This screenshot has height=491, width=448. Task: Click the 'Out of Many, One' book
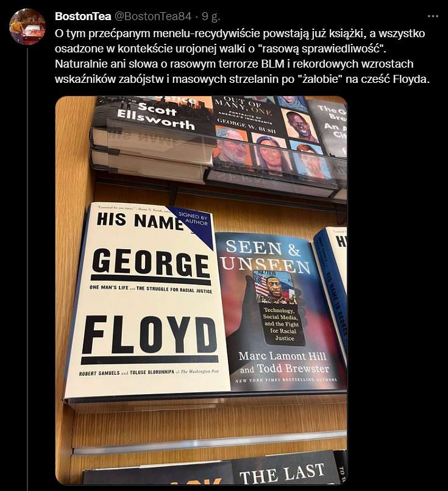coord(264,138)
